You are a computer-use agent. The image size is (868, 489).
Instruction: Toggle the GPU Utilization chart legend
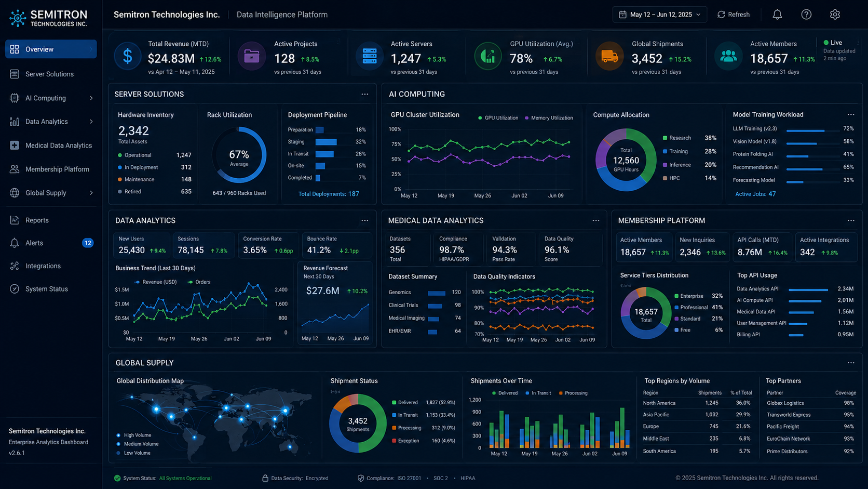498,118
